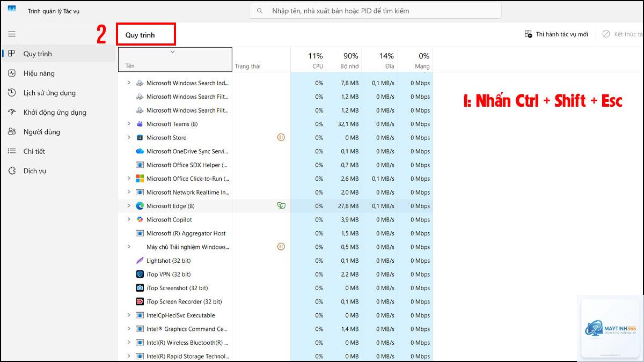Expand the Microsoft Store process

coord(129,138)
